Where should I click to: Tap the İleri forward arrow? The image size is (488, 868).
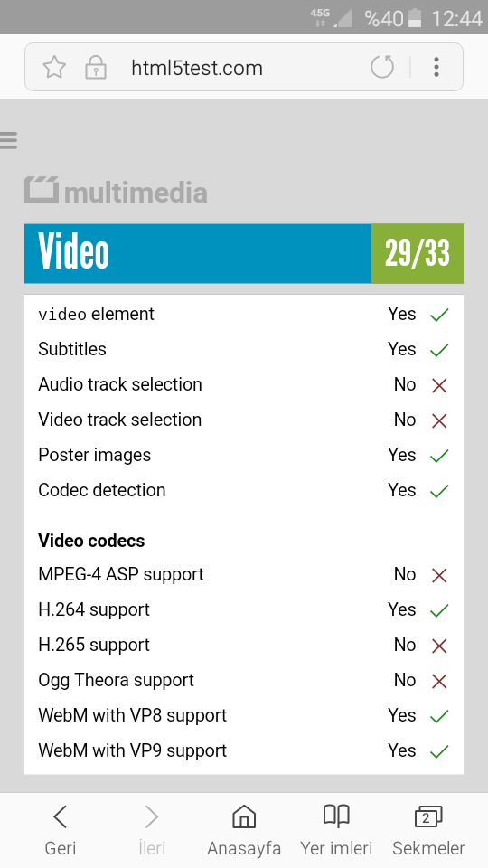(152, 830)
